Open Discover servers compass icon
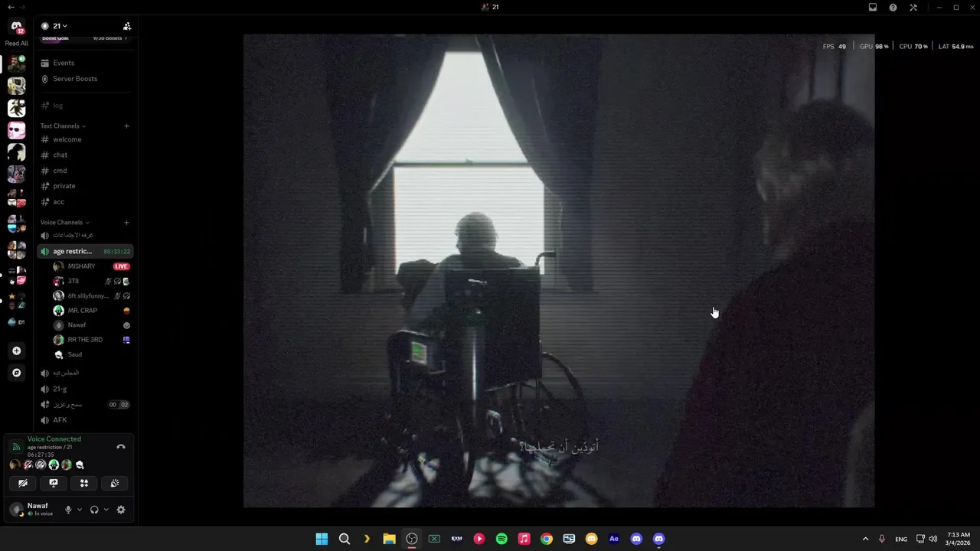 [16, 373]
